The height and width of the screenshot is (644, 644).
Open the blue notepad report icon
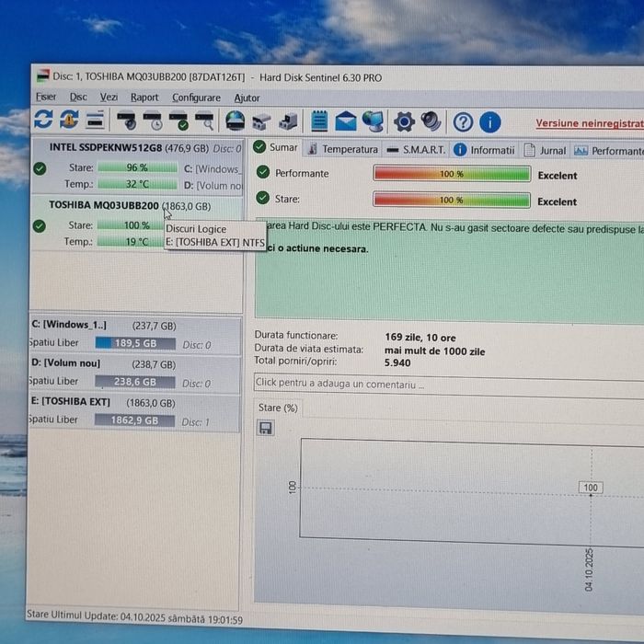[x=319, y=121]
